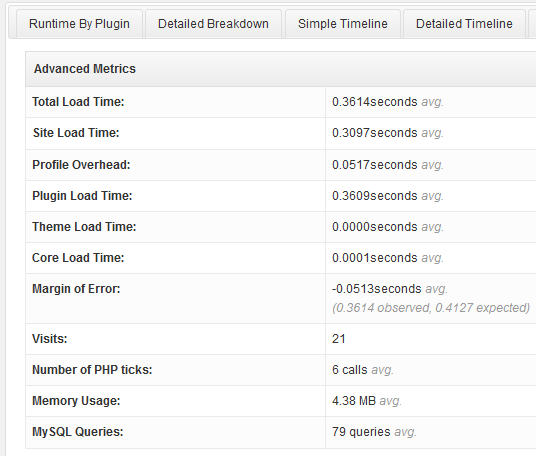This screenshot has width=536, height=456.
Task: Open the Detailed Timeline tab
Action: pyautogui.click(x=464, y=24)
